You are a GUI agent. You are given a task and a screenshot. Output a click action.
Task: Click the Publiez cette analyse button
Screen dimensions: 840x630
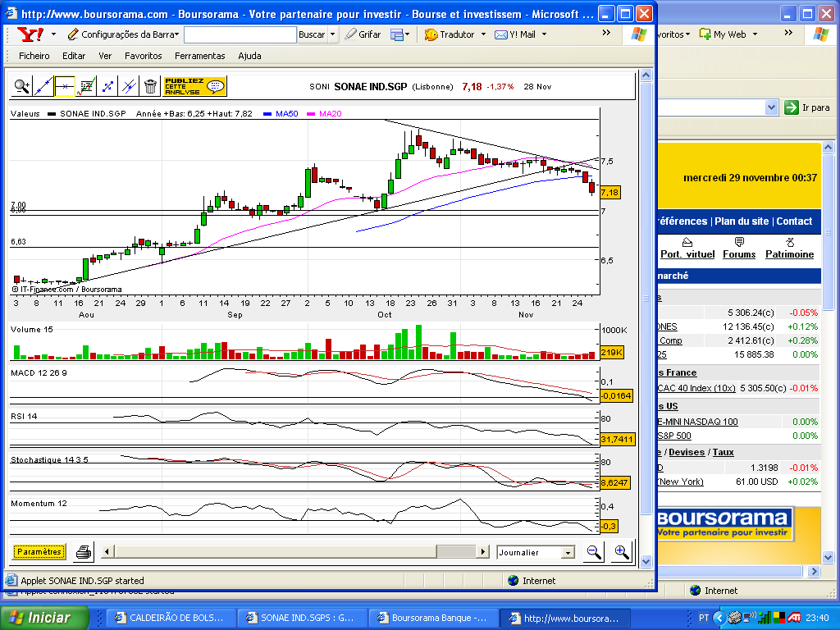(x=194, y=86)
